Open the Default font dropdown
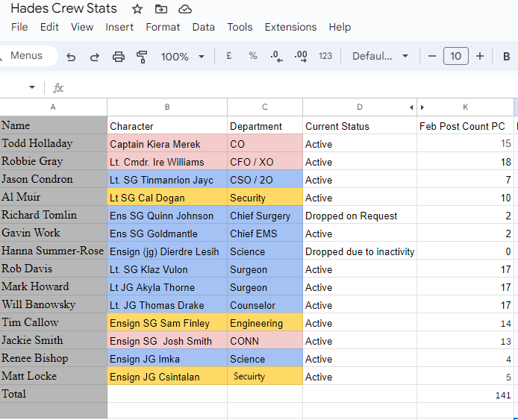Viewport: 518px width, 420px height. tap(380, 56)
